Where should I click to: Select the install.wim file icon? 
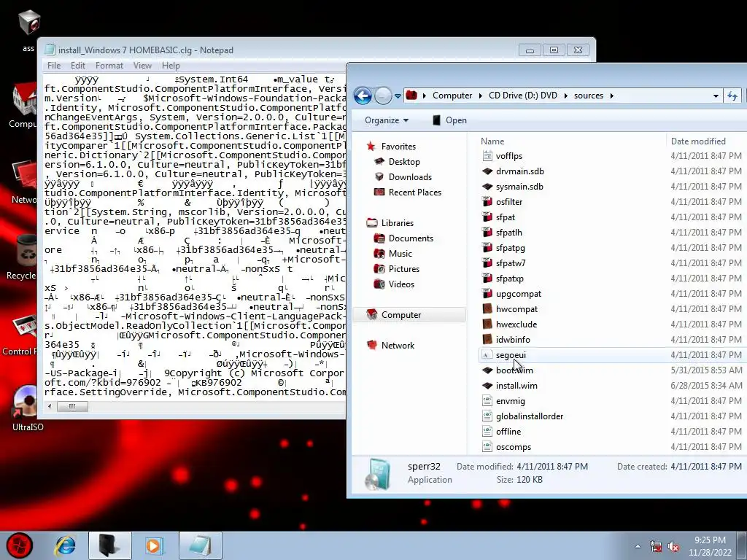tap(487, 386)
